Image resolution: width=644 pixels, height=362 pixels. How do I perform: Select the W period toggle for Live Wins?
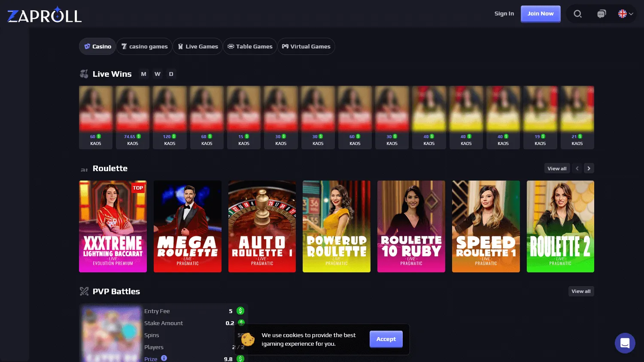(x=157, y=74)
